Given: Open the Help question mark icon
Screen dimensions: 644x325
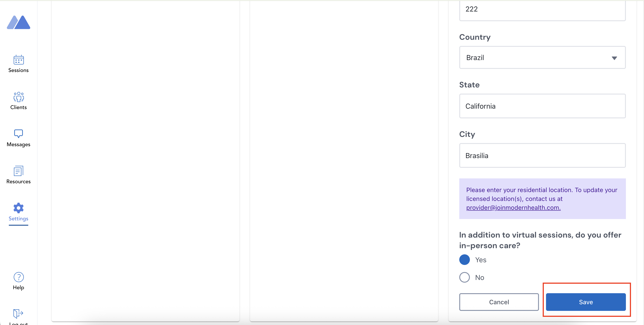Looking at the screenshot, I should (x=19, y=277).
